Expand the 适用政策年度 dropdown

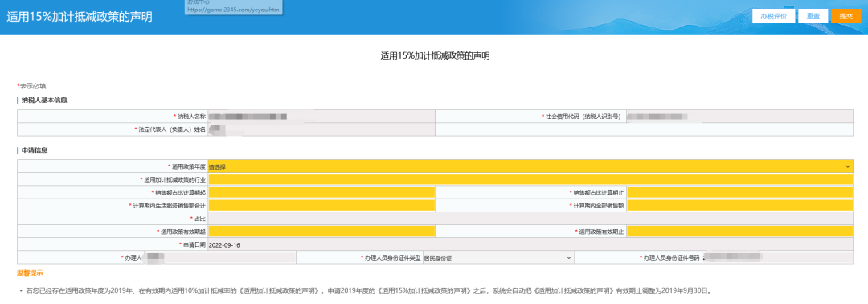tap(530, 166)
